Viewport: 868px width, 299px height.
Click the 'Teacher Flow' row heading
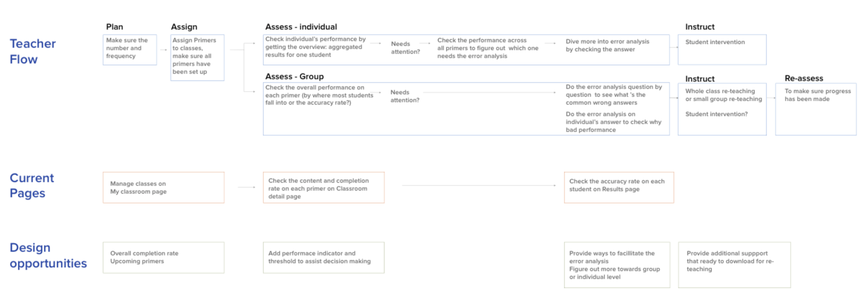point(32,51)
